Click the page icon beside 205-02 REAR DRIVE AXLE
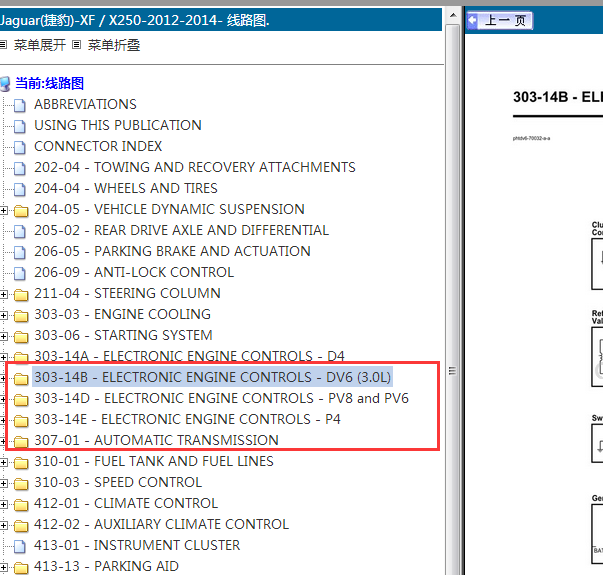The image size is (603, 575). [20, 231]
